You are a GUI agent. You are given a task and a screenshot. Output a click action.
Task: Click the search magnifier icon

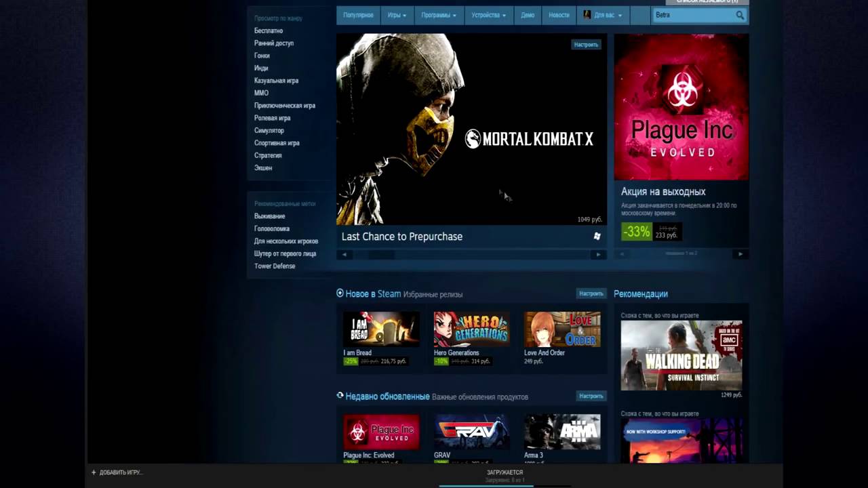(739, 15)
